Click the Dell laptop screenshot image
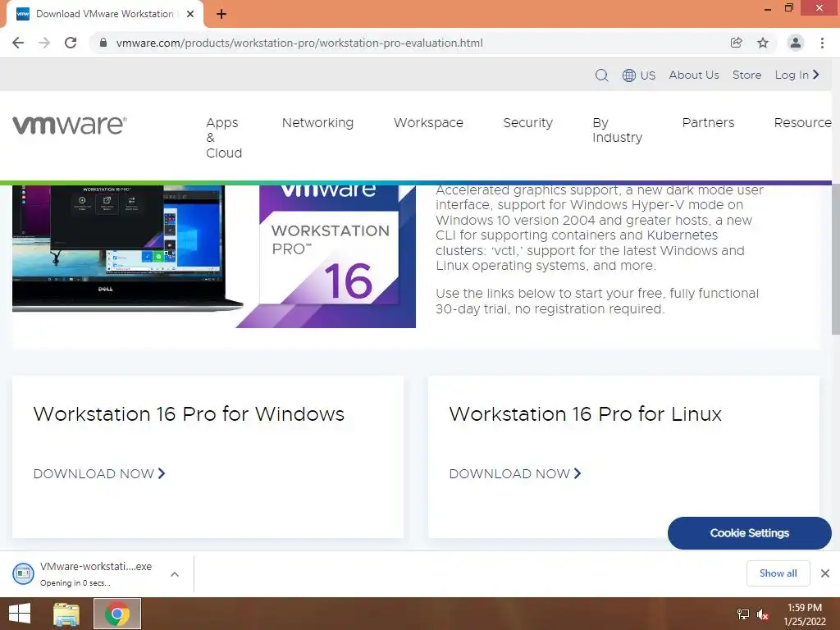Viewport: 840px width, 630px height. tap(127, 248)
